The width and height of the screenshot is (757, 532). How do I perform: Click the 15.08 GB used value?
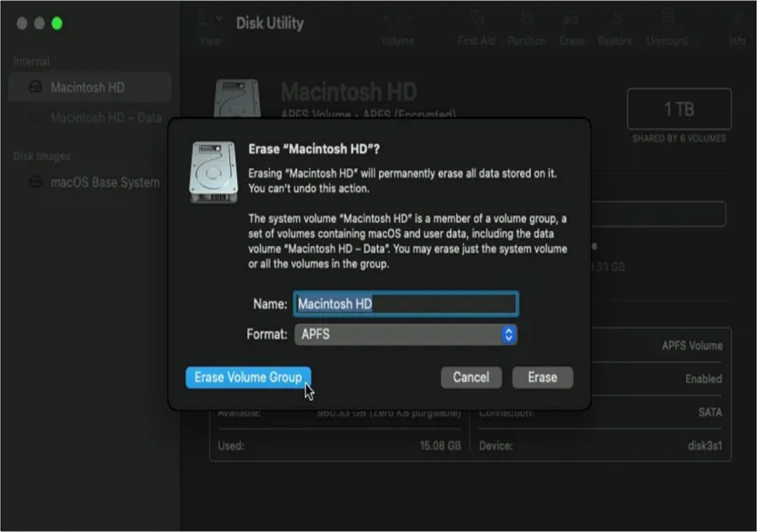click(440, 446)
